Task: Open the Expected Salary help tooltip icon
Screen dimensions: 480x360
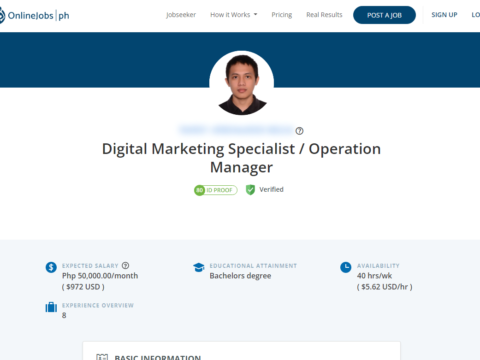Action: click(125, 266)
